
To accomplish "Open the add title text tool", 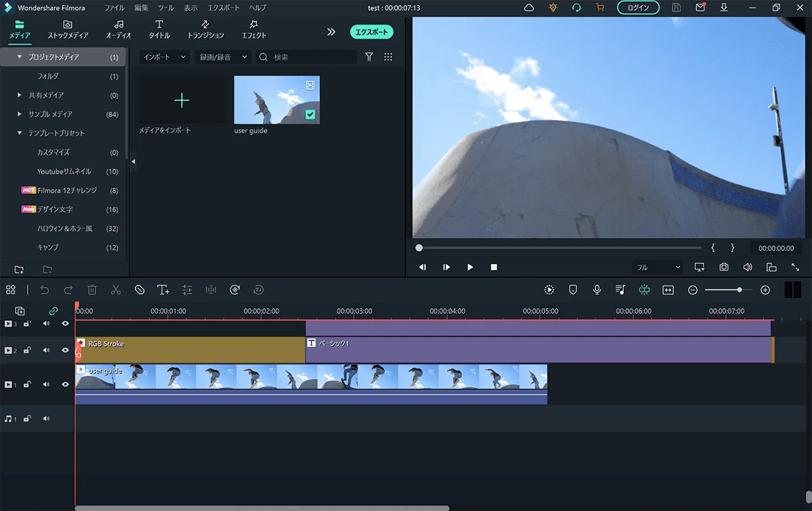I will click(x=163, y=290).
